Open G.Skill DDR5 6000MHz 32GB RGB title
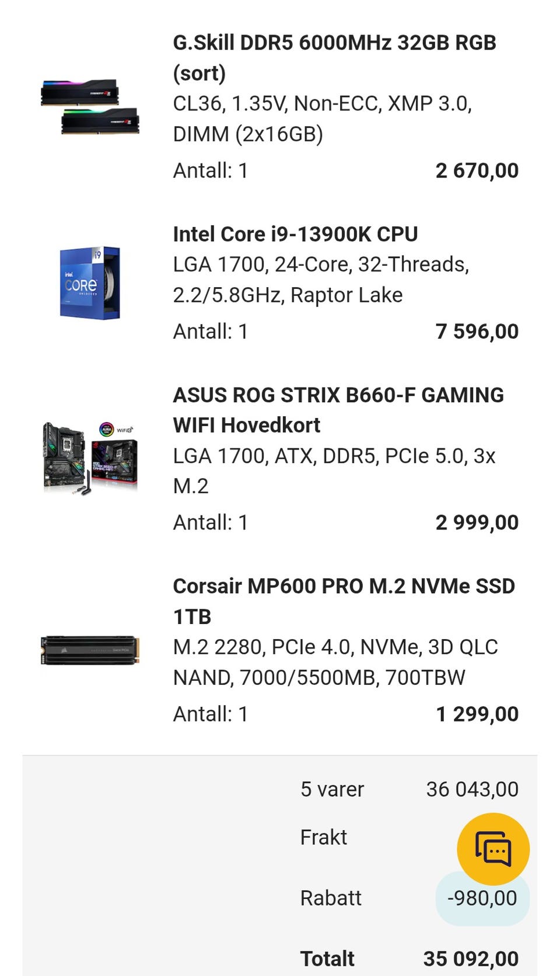The image size is (560, 976). pos(334,58)
